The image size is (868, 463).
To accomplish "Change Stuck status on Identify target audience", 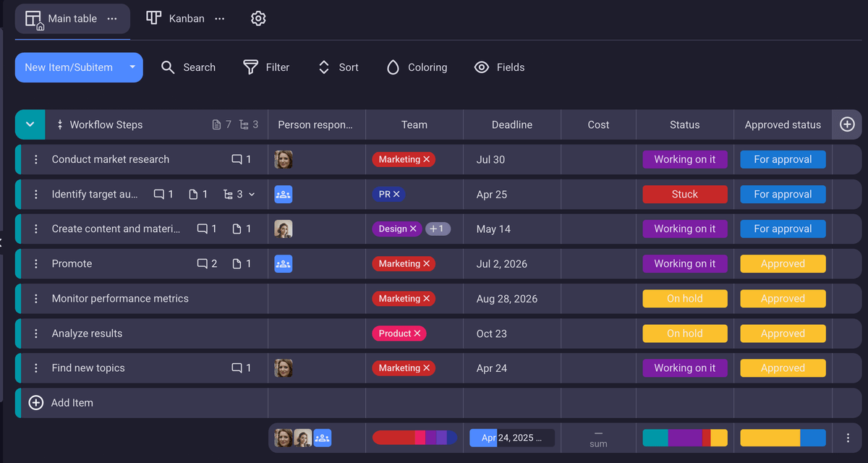I will click(684, 194).
